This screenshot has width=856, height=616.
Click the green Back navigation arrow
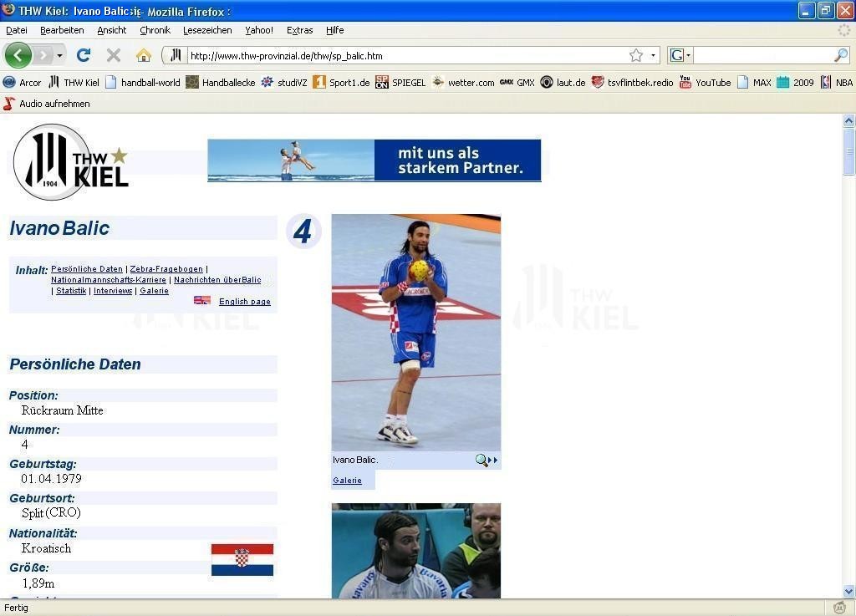(18, 55)
